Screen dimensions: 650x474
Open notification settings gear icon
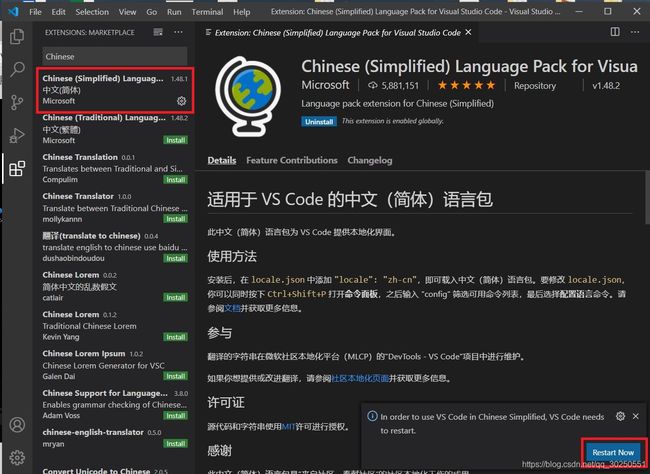620,416
